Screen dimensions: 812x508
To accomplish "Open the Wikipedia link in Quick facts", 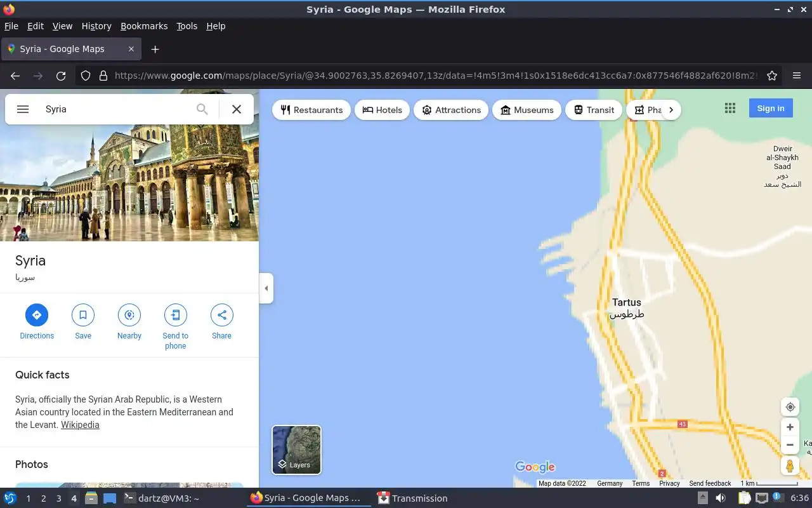I will pyautogui.click(x=80, y=425).
